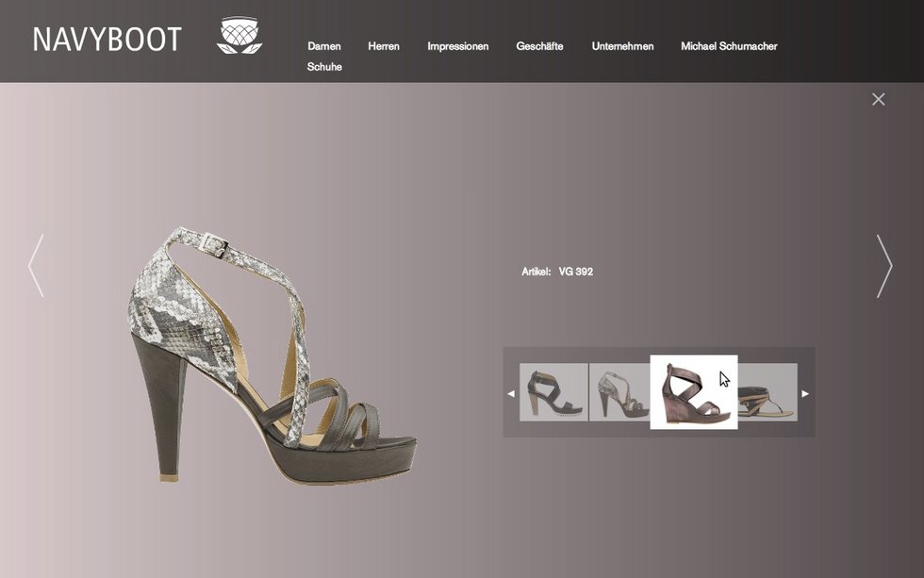Select the snakeskin strappy sandal thumbnail

619,392
